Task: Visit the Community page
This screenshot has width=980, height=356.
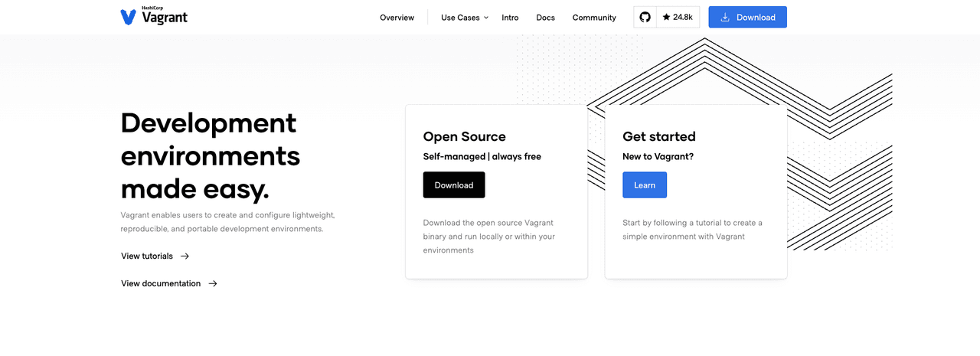Action: (594, 18)
